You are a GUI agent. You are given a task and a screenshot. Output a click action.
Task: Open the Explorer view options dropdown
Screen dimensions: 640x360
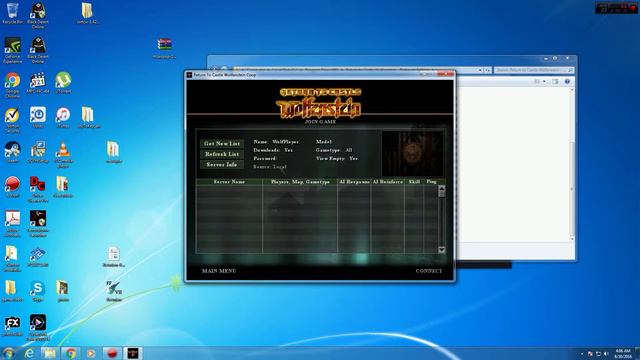[x=544, y=82]
